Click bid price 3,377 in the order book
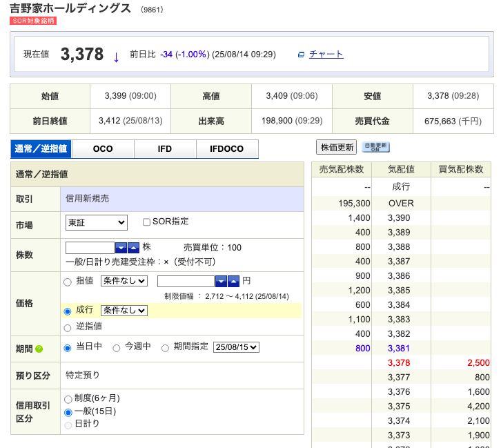This screenshot has width=501, height=448. coord(399,378)
